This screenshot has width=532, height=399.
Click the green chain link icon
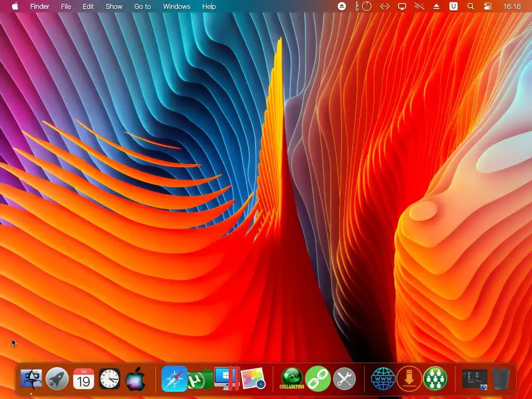tap(318, 379)
